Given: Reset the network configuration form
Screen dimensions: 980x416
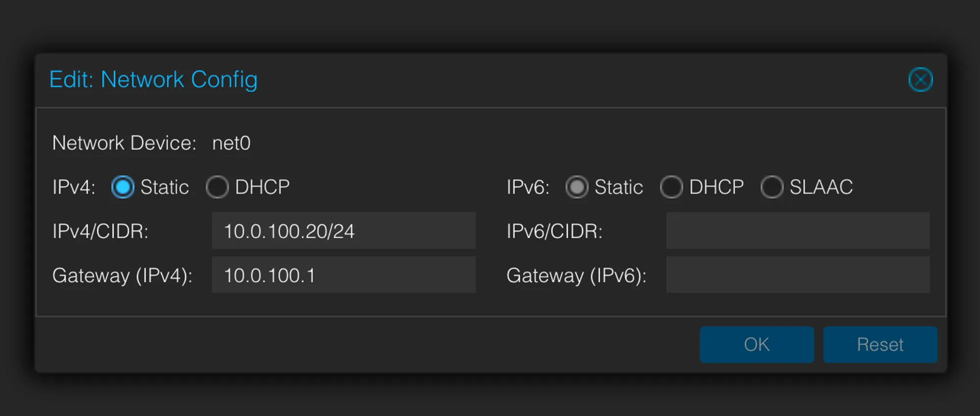Looking at the screenshot, I should 880,344.
